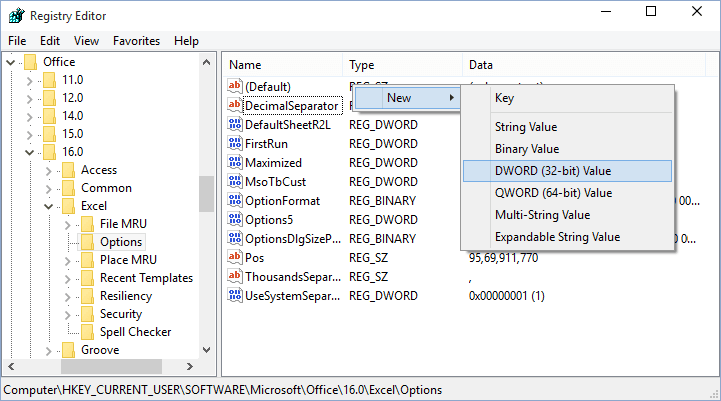Choose Expandable String Value option

pos(567,237)
